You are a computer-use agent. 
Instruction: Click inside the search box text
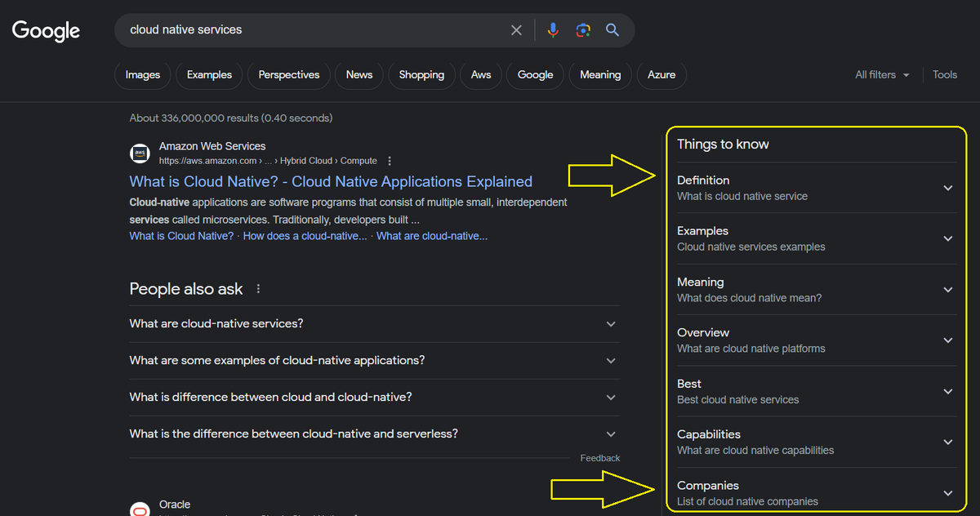[186, 29]
